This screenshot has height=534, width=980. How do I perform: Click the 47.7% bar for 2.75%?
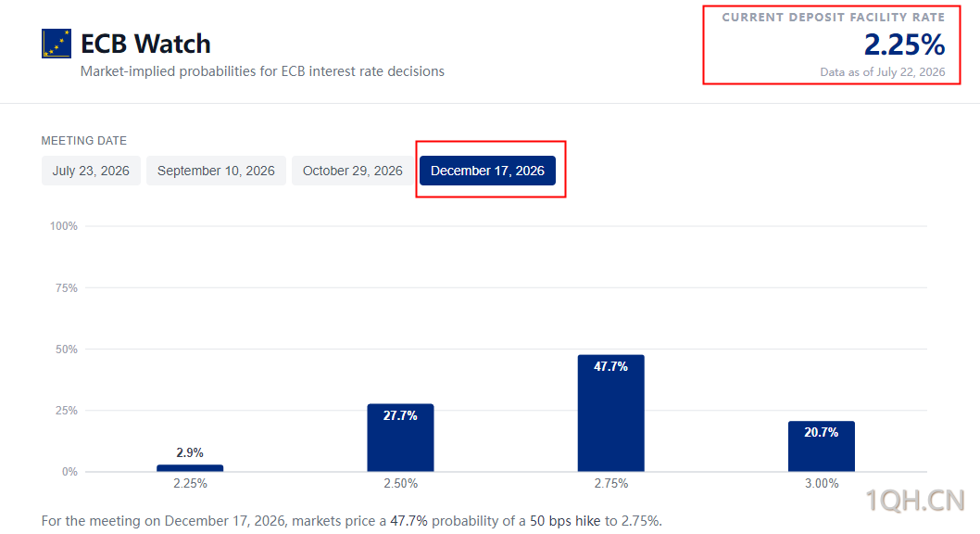click(x=610, y=413)
